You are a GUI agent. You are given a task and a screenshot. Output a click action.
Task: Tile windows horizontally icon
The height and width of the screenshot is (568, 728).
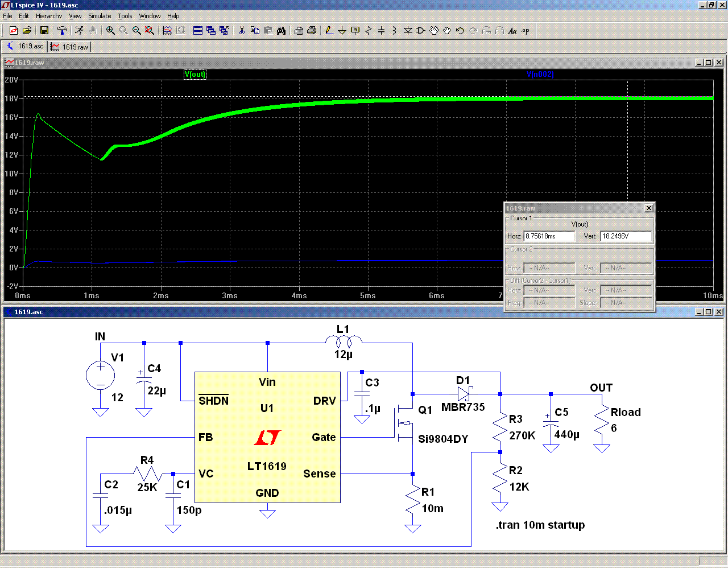[x=198, y=31]
